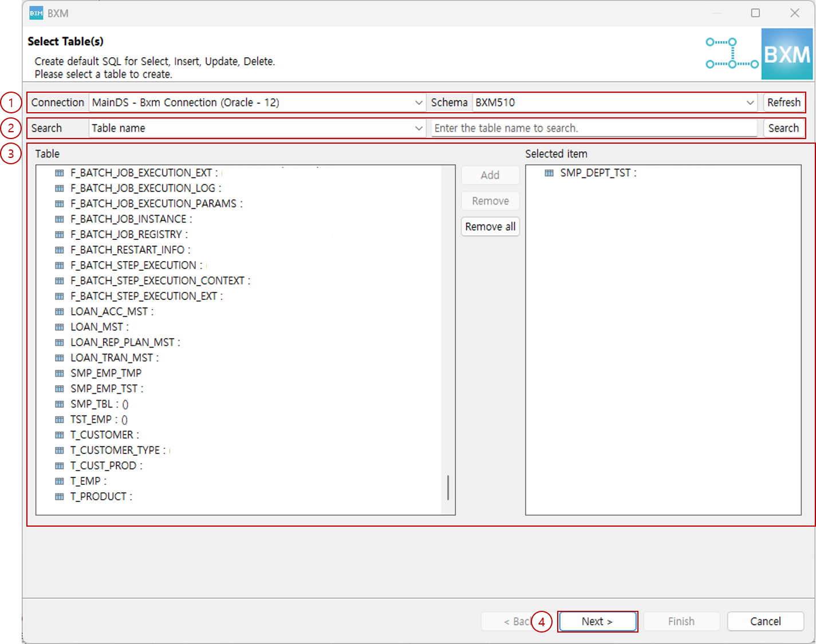The height and width of the screenshot is (644, 816).
Task: Click the table icon next to LOAN_ACC_MST
Action: [x=60, y=311]
